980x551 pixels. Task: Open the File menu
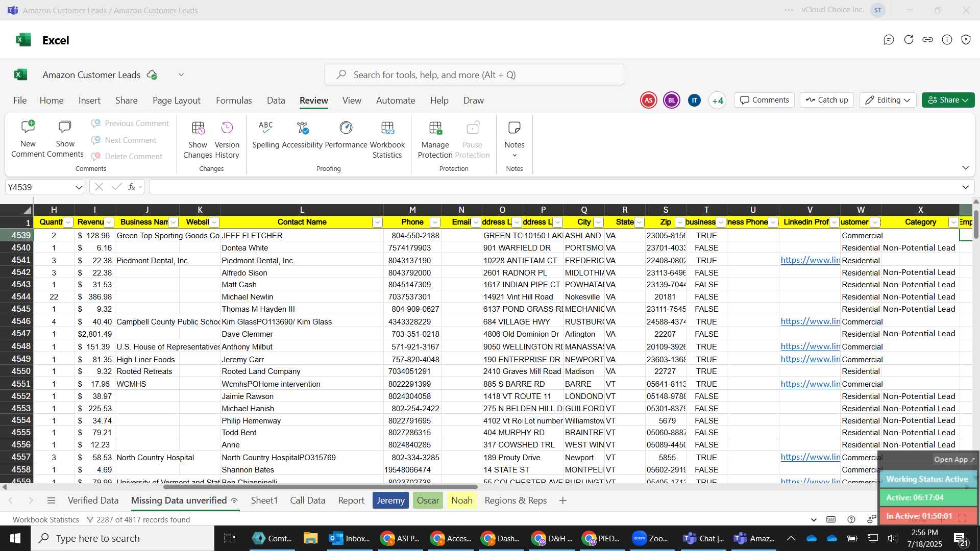click(20, 101)
